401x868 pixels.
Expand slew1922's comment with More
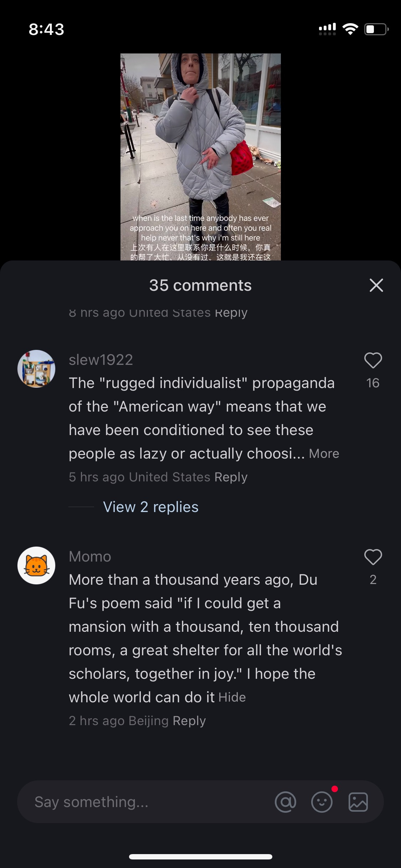pyautogui.click(x=324, y=454)
